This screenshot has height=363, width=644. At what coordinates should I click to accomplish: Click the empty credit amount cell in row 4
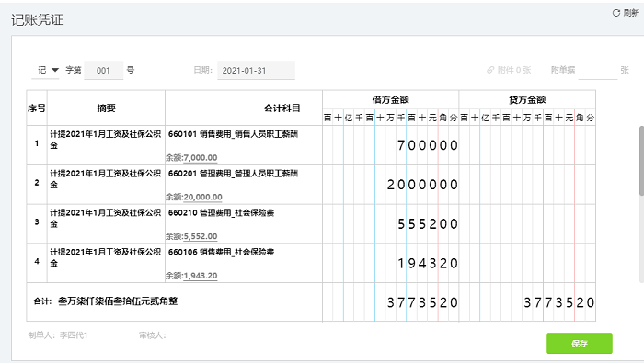(527, 263)
